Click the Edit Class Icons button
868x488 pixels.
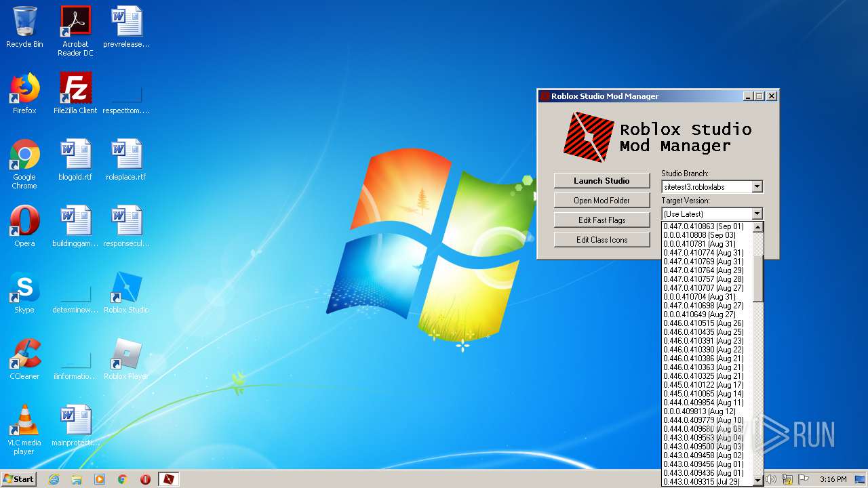click(601, 240)
